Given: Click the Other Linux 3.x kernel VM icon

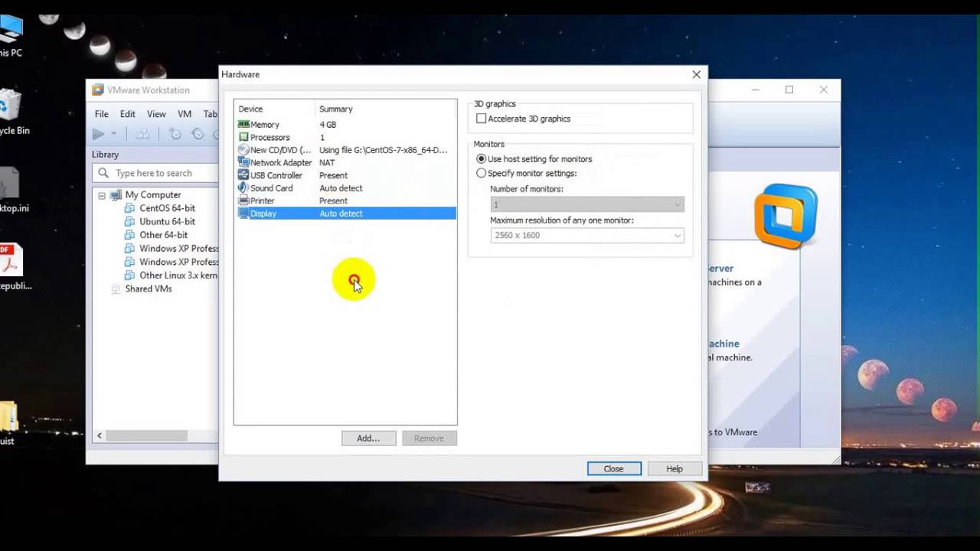Looking at the screenshot, I should pyautogui.click(x=130, y=275).
